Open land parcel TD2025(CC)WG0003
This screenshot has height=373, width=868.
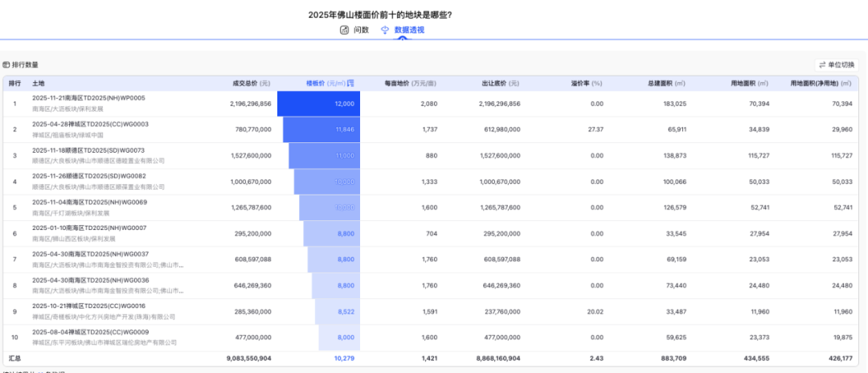(x=90, y=125)
